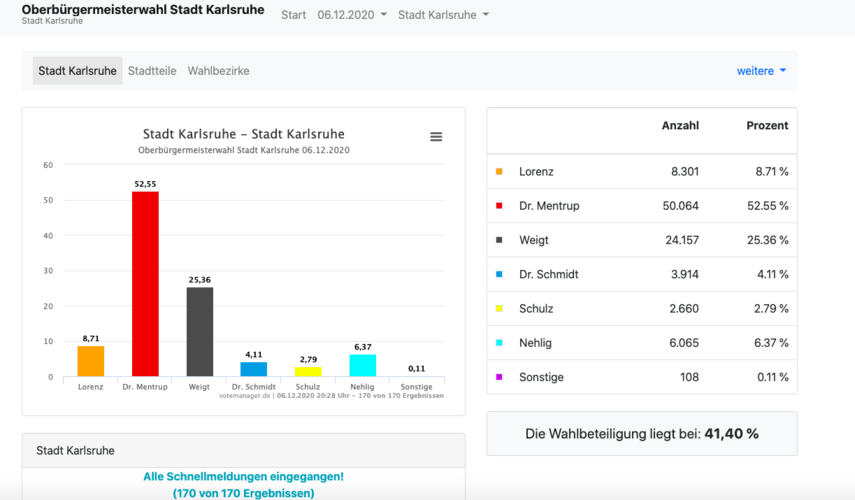Click the orange Lorenz legend square
855x500 pixels.
coord(499,172)
